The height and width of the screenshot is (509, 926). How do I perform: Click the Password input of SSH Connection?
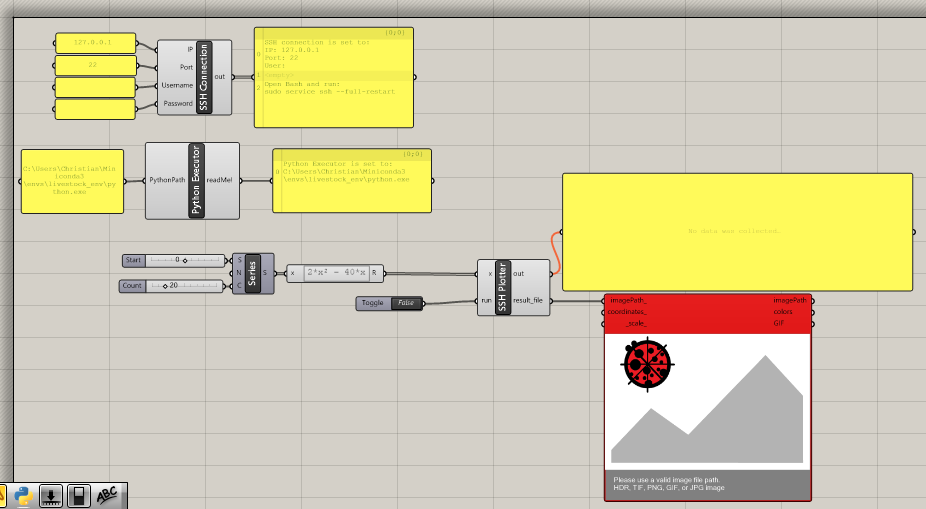pyautogui.click(x=178, y=103)
